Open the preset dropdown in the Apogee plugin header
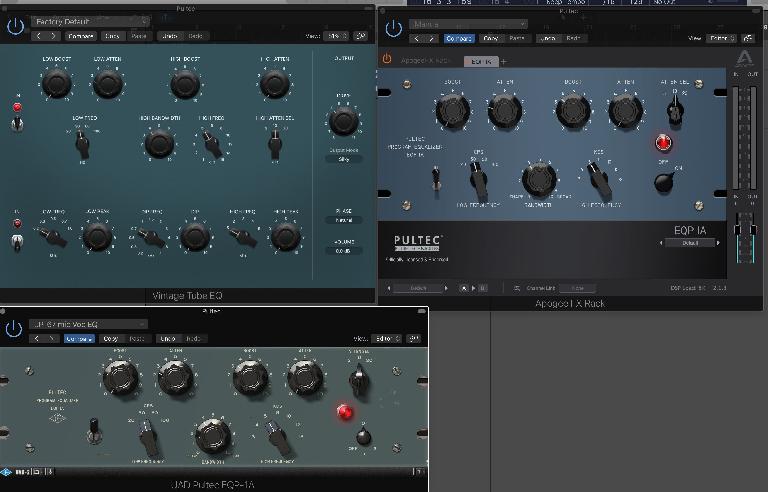The height and width of the screenshot is (492, 768). 468,24
